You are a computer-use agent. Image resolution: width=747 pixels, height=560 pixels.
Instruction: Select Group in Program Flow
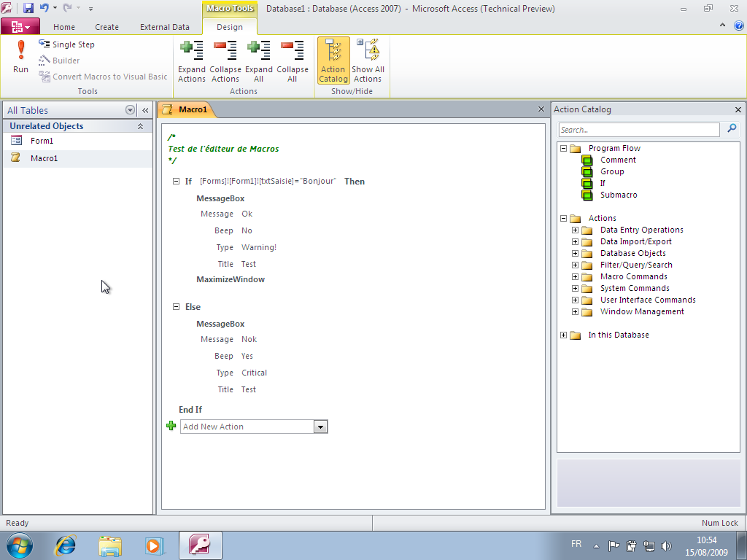pos(612,171)
